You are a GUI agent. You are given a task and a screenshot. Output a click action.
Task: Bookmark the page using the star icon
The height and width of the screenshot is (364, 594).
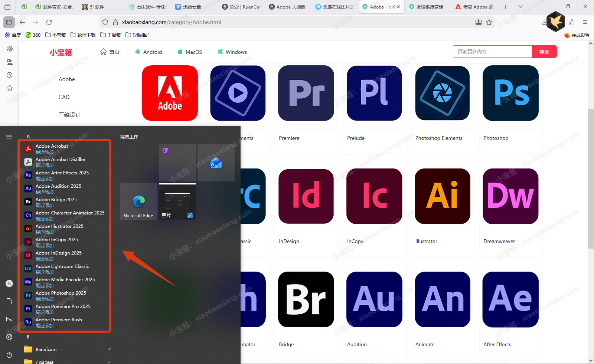pos(490,22)
